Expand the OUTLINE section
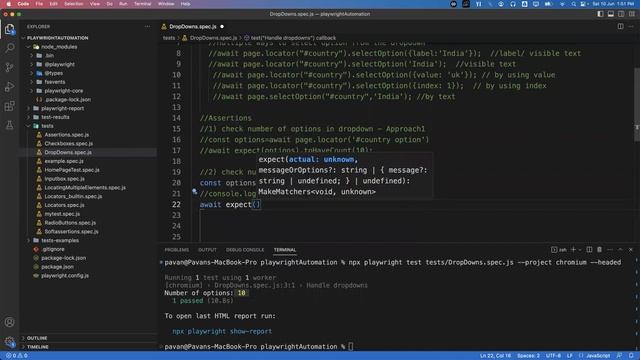Screen dimensions: 640x360 [37, 338]
